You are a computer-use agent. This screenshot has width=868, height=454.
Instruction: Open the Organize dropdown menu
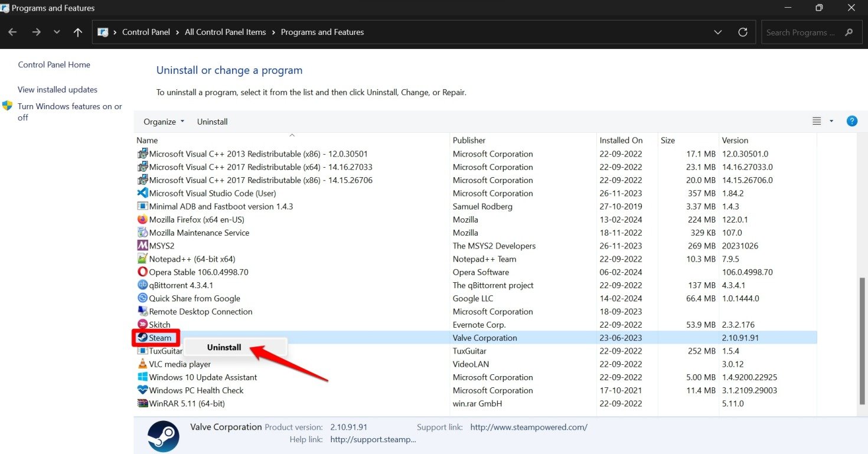(164, 122)
